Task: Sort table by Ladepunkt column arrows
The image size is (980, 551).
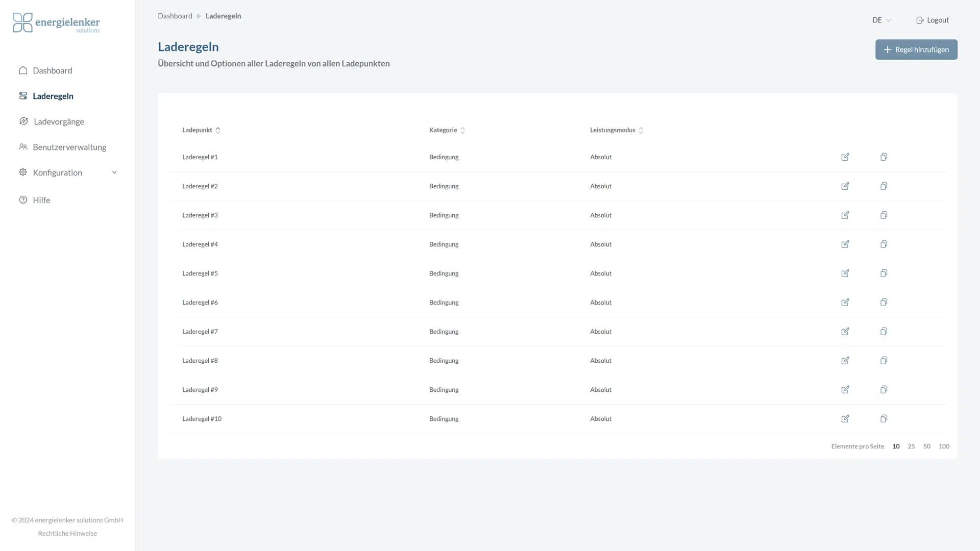Action: (x=218, y=131)
